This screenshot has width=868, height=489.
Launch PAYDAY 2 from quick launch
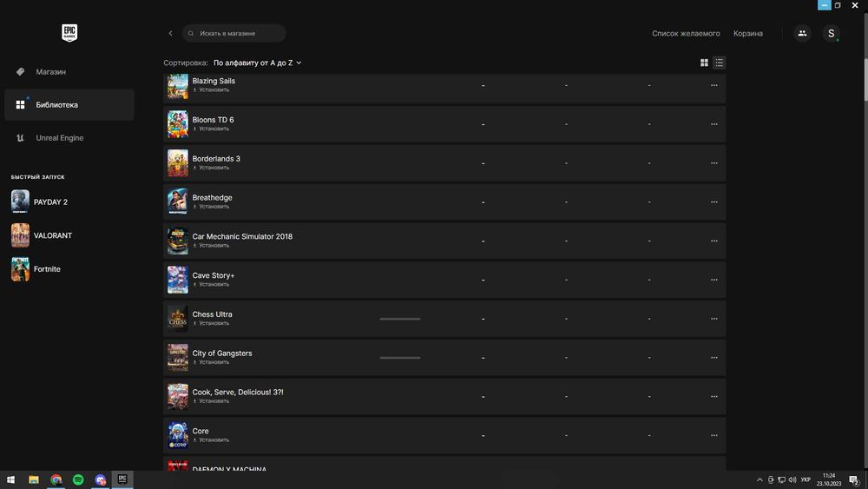(50, 202)
